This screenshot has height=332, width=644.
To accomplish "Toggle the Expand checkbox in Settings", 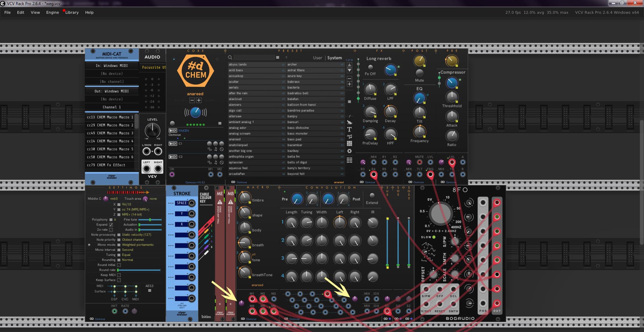I will click(x=111, y=225).
